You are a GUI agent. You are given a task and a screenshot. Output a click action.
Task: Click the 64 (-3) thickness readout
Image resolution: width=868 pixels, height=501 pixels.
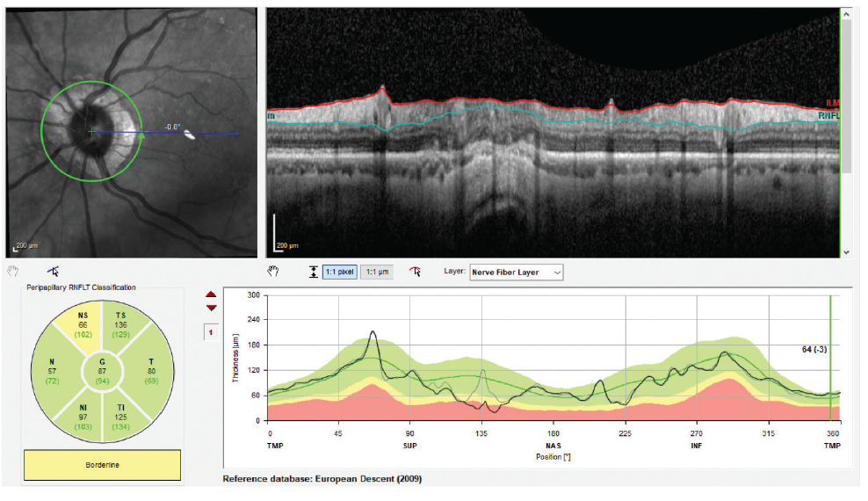pos(814,349)
